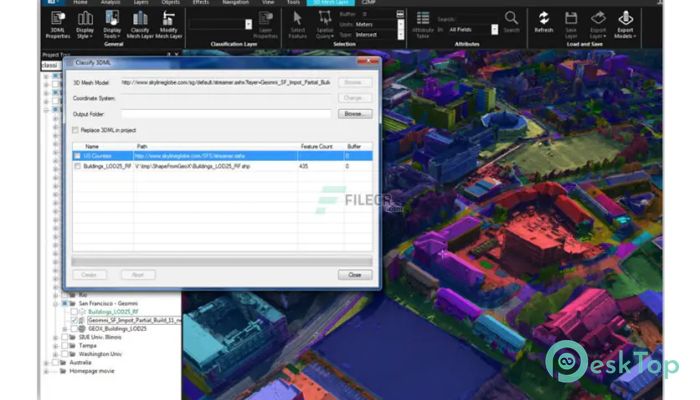Toggle the Buildings_LOD25_RF tree layer checkbox
Image resolution: width=700 pixels, height=400 pixels.
coord(74,312)
